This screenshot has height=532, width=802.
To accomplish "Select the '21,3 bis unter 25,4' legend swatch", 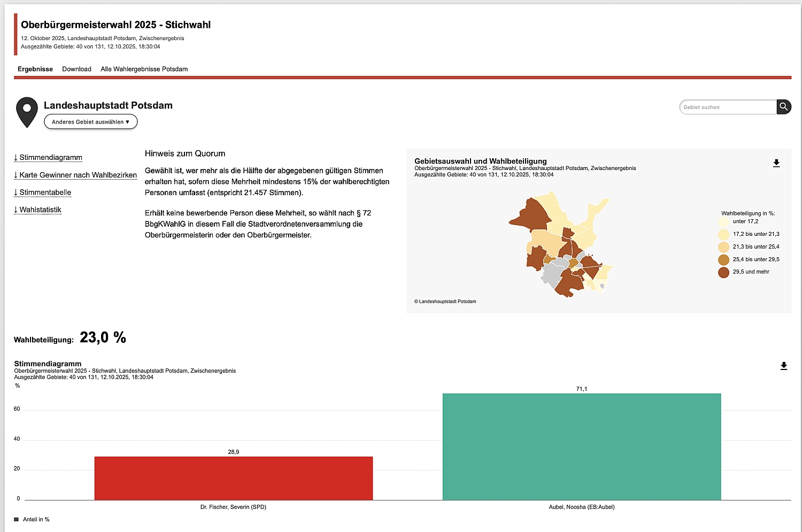I will tap(723, 247).
